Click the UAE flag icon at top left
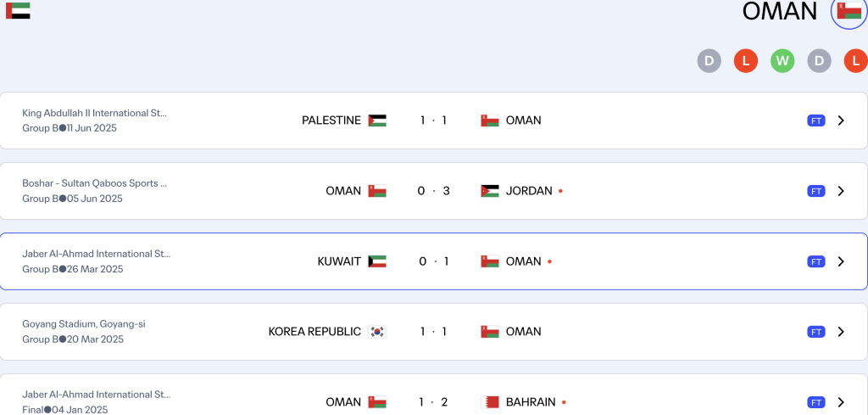This screenshot has width=868, height=415. (x=18, y=10)
